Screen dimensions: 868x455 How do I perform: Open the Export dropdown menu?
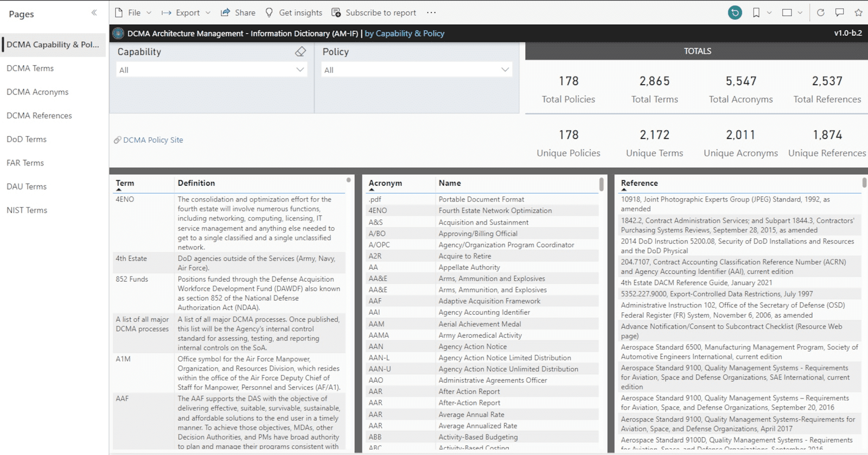click(186, 12)
